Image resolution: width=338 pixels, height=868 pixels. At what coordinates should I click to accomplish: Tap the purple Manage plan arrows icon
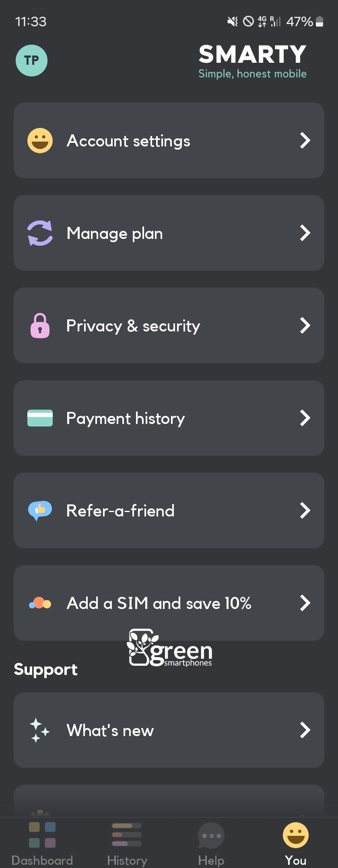click(40, 233)
